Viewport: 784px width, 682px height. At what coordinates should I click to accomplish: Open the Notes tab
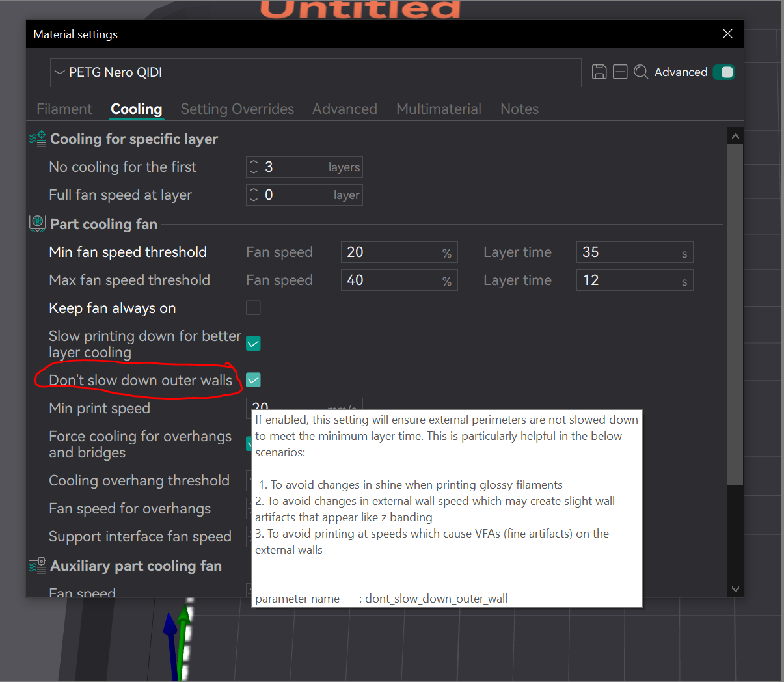(x=519, y=109)
